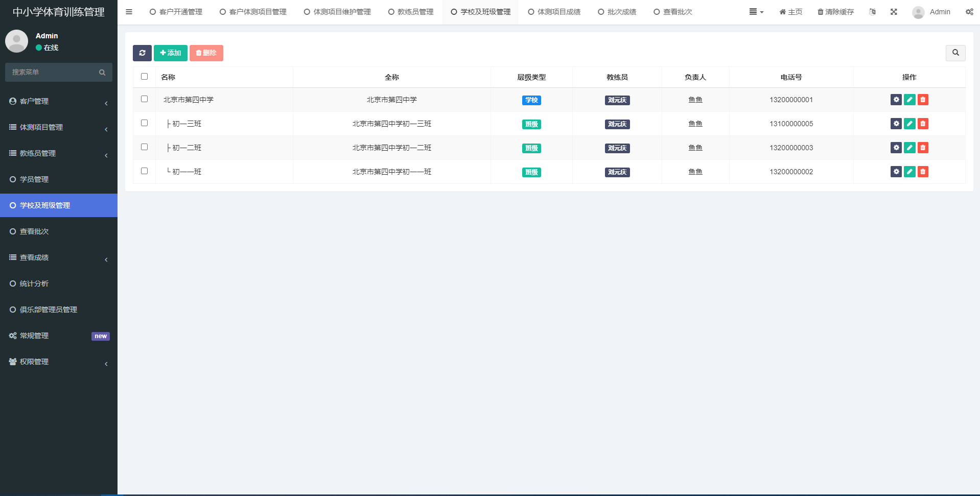The height and width of the screenshot is (496, 980).
Task: Click the refresh table icon button
Action: pyautogui.click(x=142, y=53)
